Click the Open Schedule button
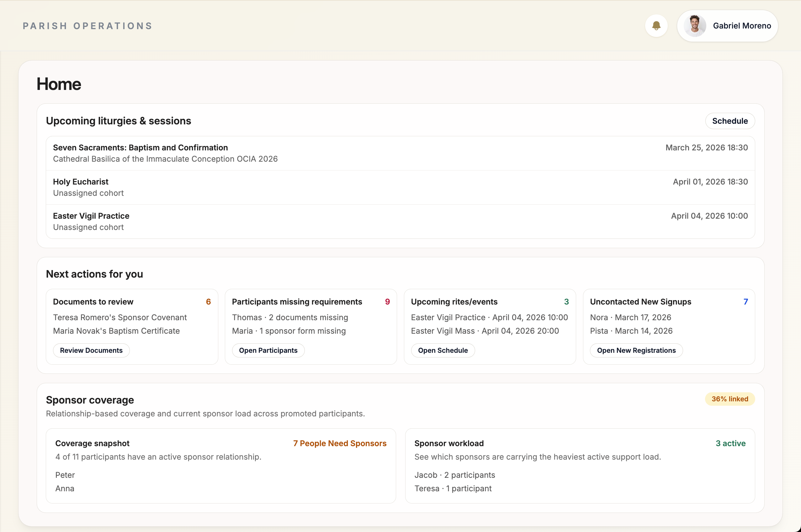801x532 pixels. (443, 351)
